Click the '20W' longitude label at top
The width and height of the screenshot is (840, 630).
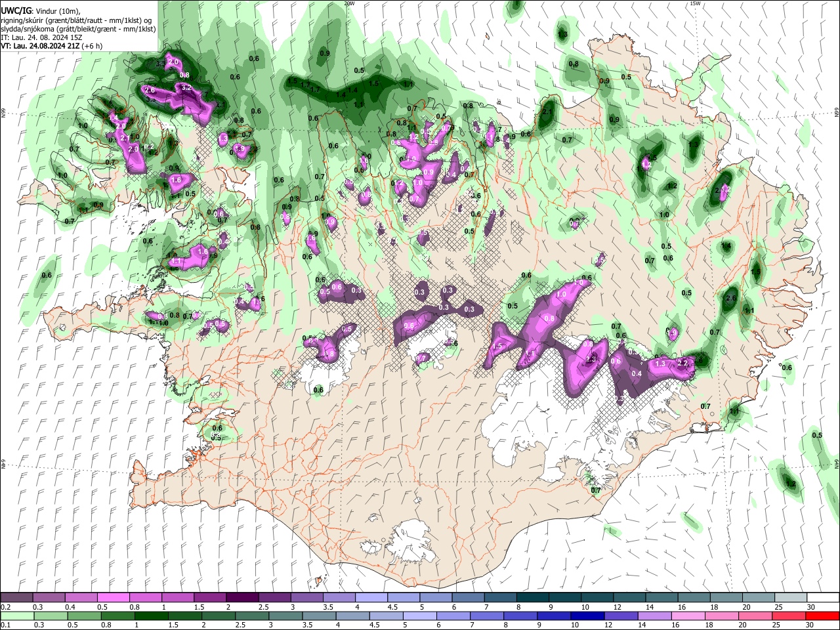click(349, 3)
